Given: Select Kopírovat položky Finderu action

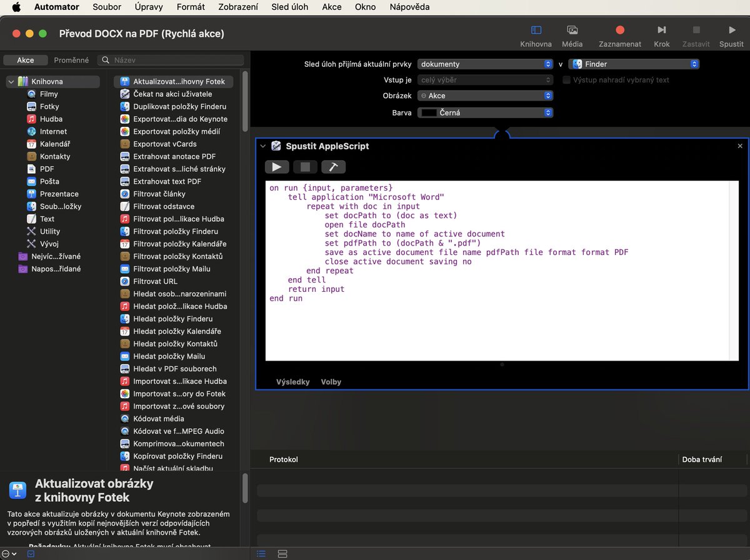Looking at the screenshot, I should pos(173,456).
